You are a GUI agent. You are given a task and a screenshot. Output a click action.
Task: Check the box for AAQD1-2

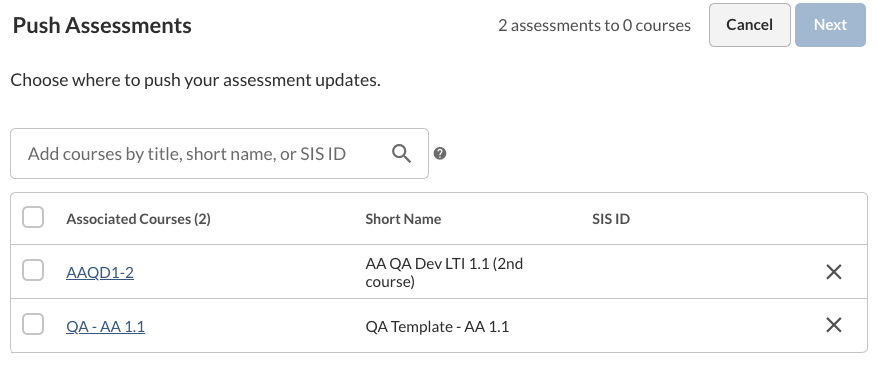pyautogui.click(x=33, y=270)
